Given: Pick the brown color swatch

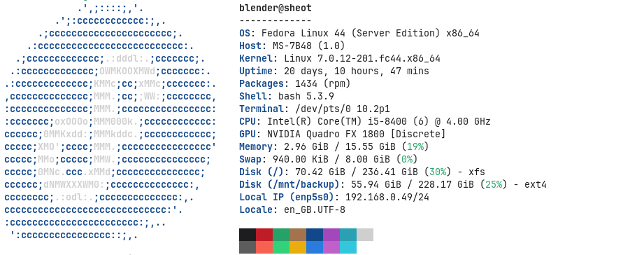Looking at the screenshot, I should (x=298, y=235).
